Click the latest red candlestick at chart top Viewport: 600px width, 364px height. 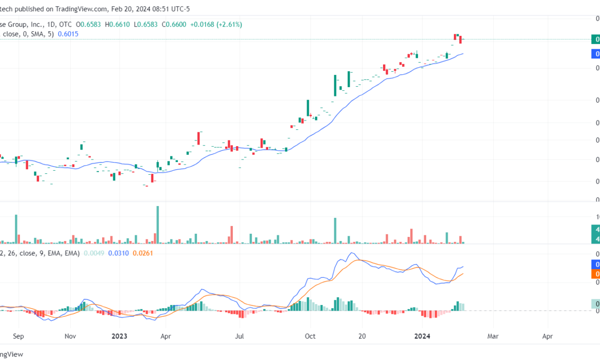pos(461,39)
